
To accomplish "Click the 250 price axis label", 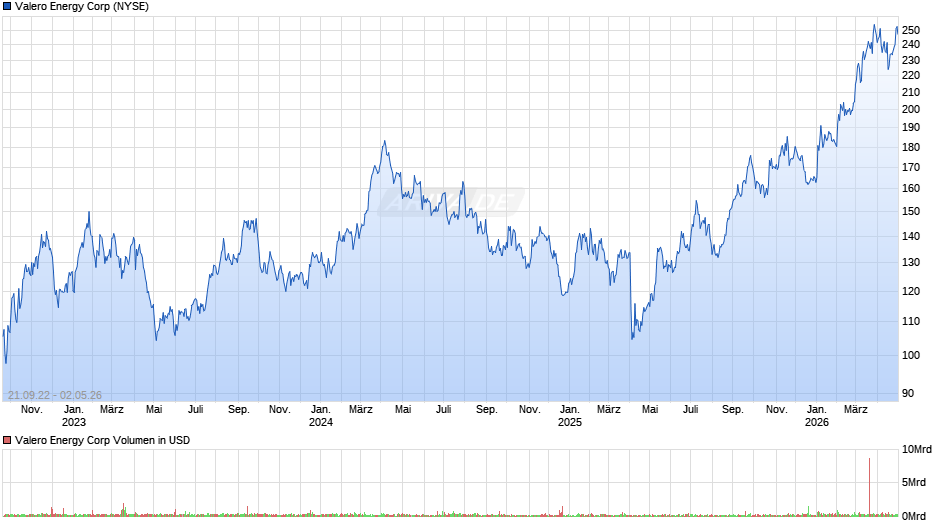I will click(911, 31).
